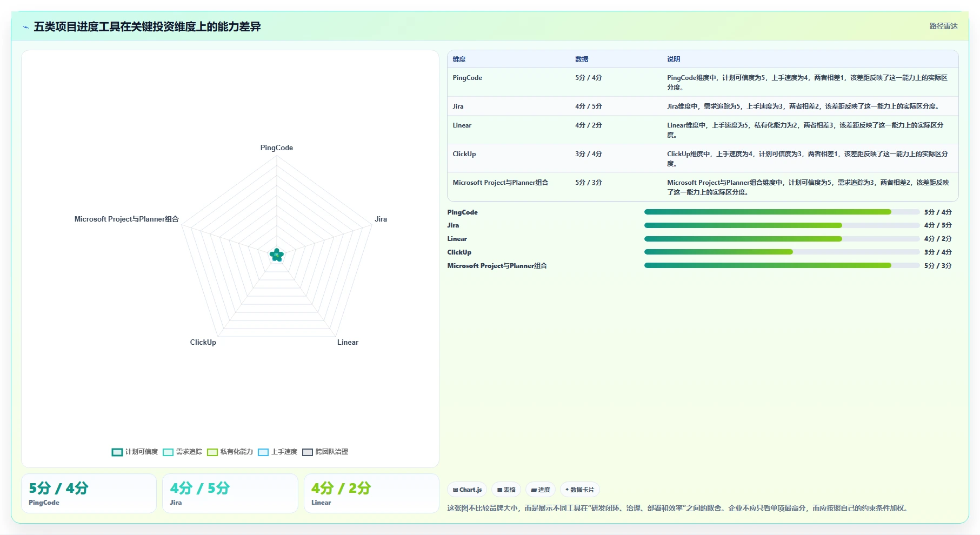Screen dimensions: 980x535
Task: Click the 说明 column header
Action: (674, 59)
